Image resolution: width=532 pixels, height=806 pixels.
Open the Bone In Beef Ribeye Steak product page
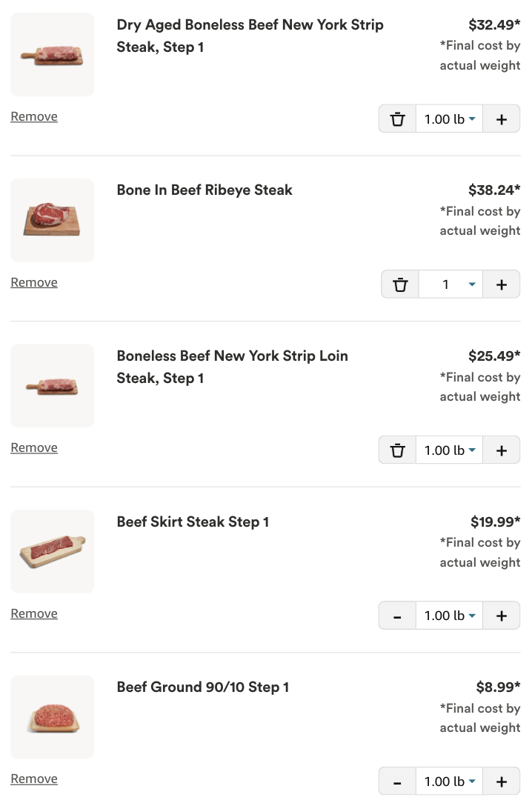point(205,190)
